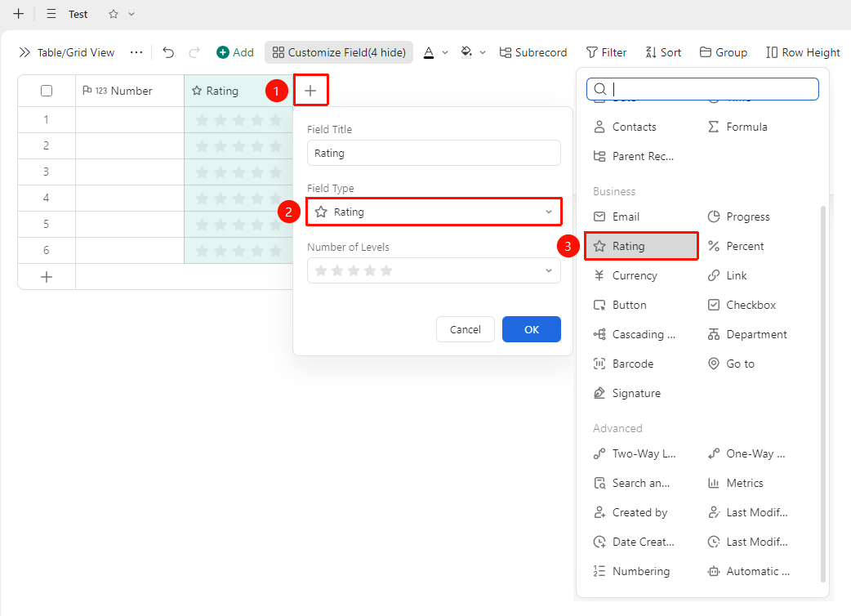Image resolution: width=851 pixels, height=616 pixels.
Task: Star the Test table as favorite
Action: (x=114, y=14)
